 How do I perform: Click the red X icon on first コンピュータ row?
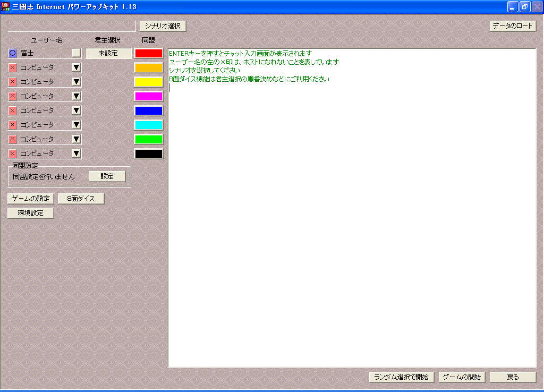click(13, 67)
